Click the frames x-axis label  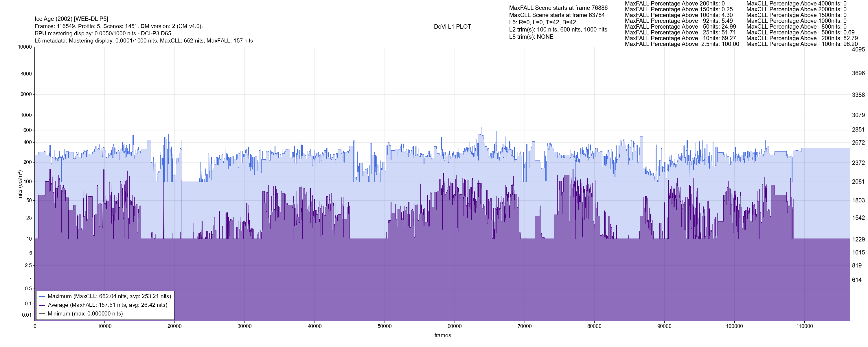[442, 335]
